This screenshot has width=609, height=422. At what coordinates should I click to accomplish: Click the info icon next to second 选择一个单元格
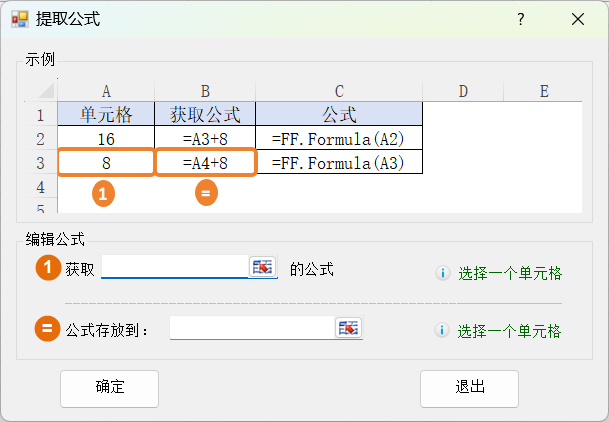coord(442,331)
